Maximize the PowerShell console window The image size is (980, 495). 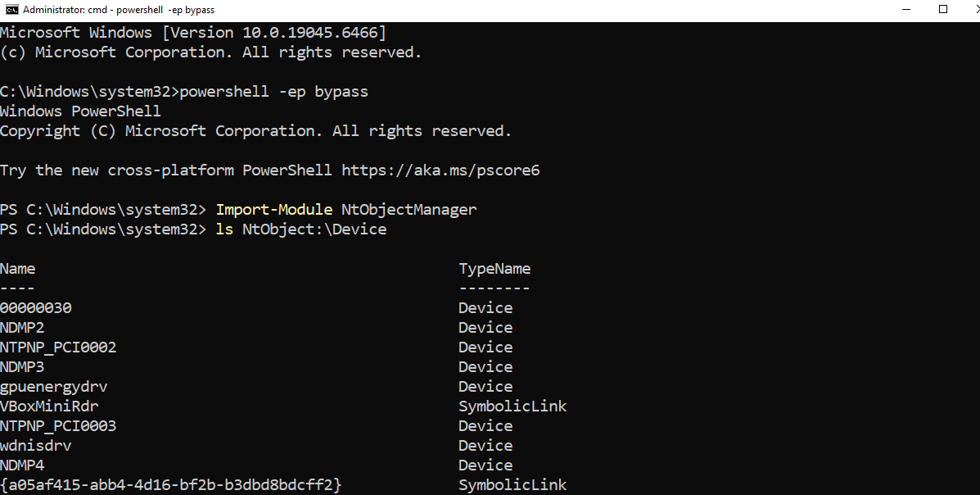942,10
